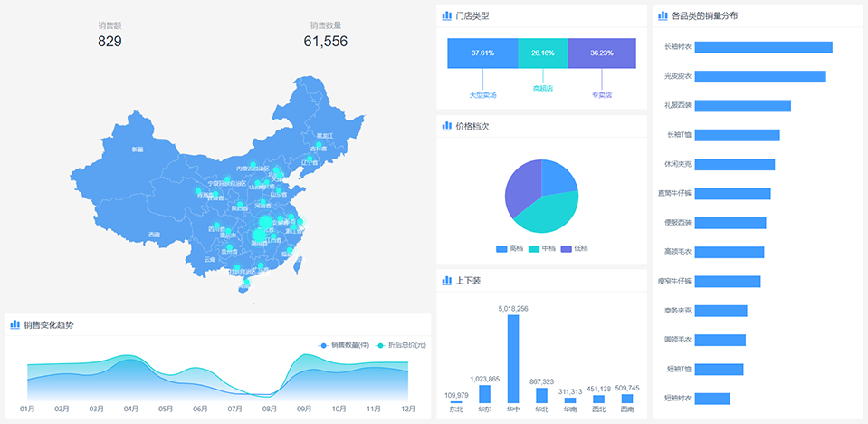Screen dimensions: 868x424
Task: Toggle the 高档 pie legend item
Action: (509, 248)
